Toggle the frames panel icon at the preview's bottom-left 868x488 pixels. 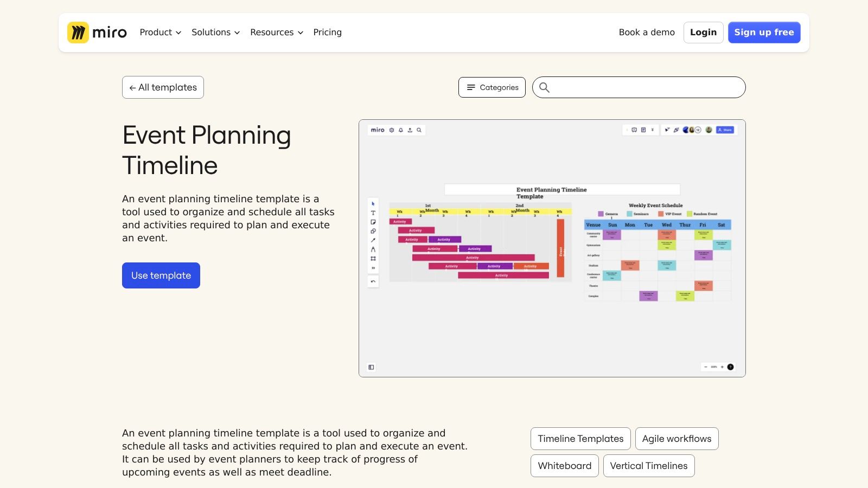(371, 367)
